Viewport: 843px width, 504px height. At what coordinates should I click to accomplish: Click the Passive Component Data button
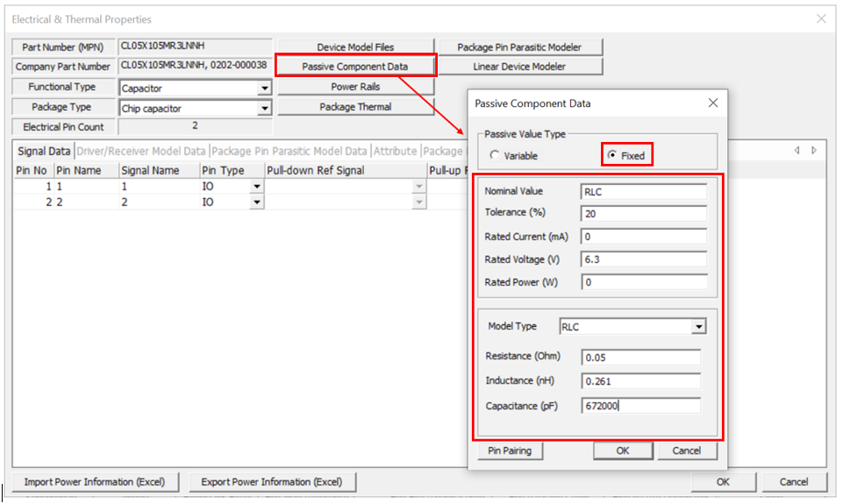coord(355,67)
